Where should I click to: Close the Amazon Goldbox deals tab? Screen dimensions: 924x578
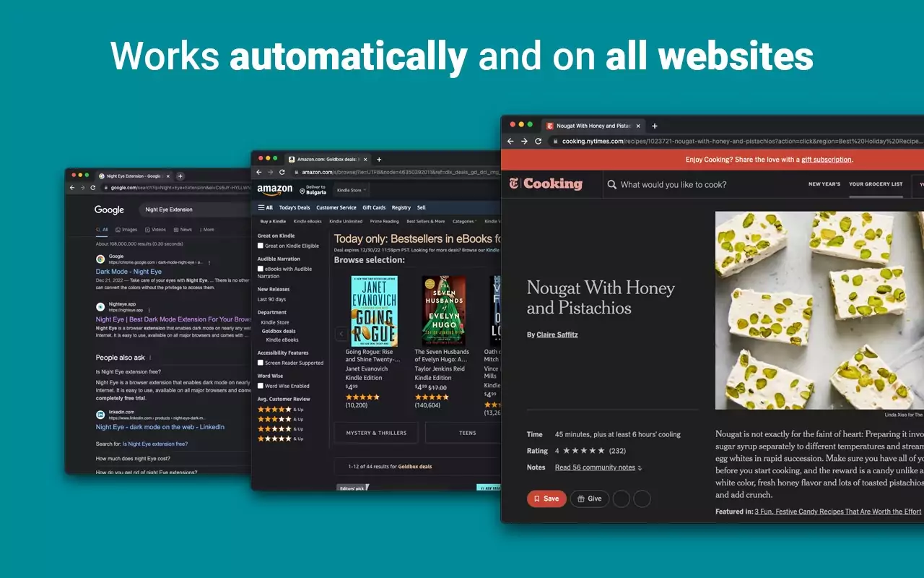click(365, 159)
